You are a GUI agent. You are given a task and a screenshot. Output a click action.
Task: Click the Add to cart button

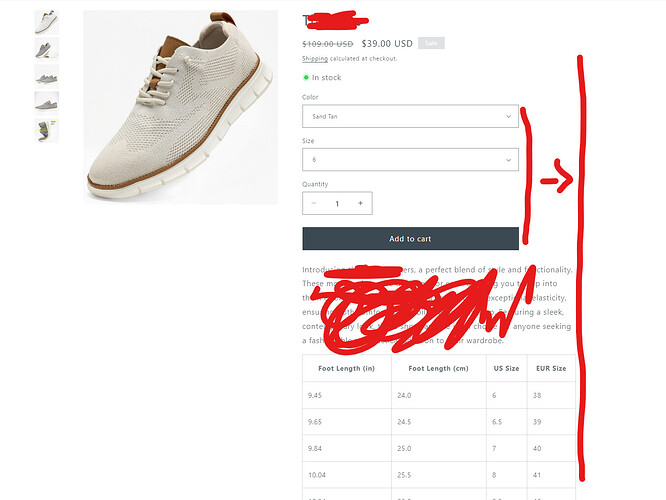click(x=410, y=239)
